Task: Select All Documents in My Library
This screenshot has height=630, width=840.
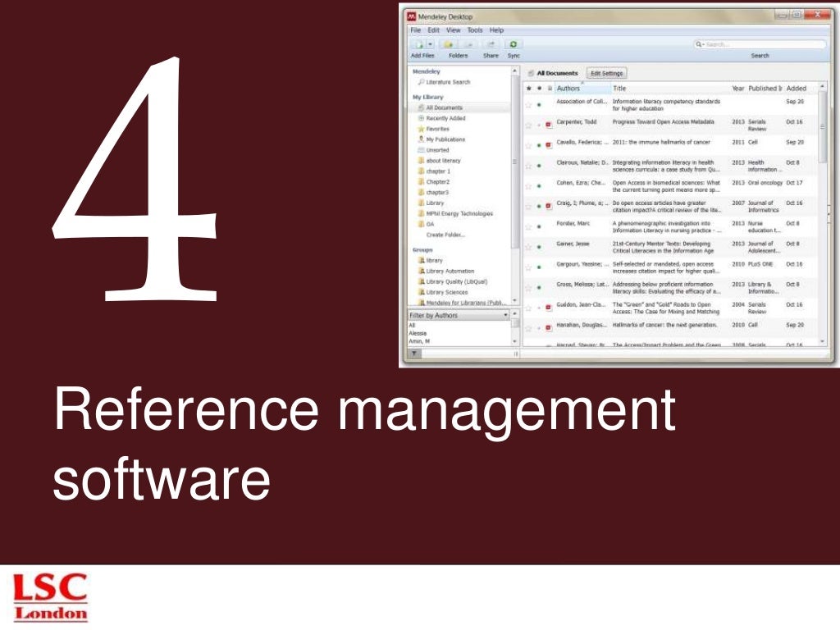Action: click(x=444, y=107)
